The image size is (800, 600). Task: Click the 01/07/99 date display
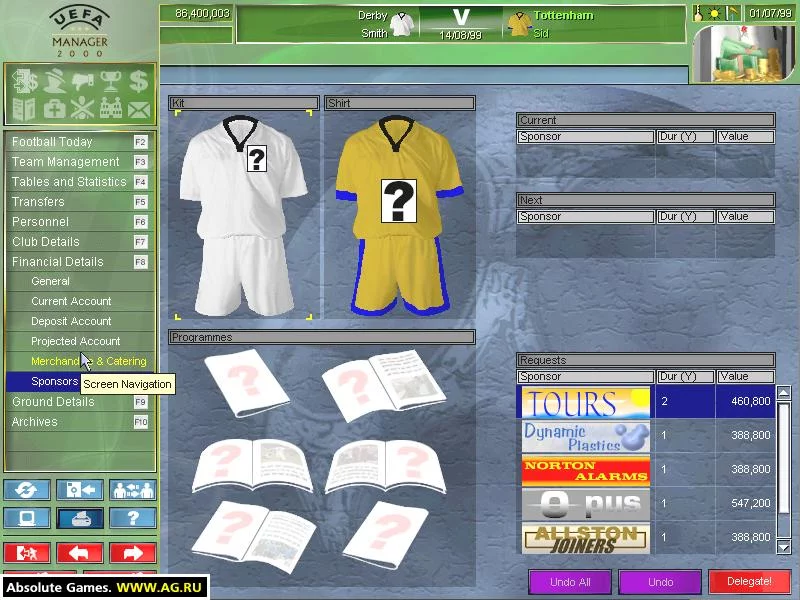pos(770,13)
